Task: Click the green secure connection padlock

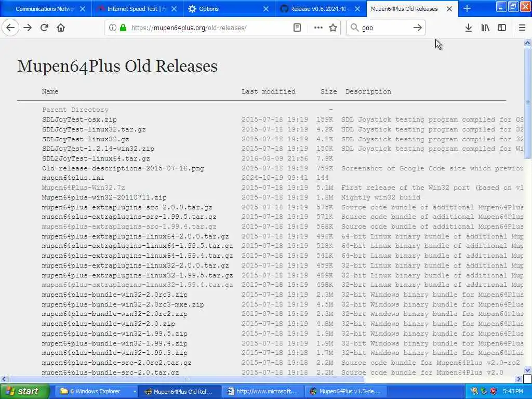Action: [123, 28]
